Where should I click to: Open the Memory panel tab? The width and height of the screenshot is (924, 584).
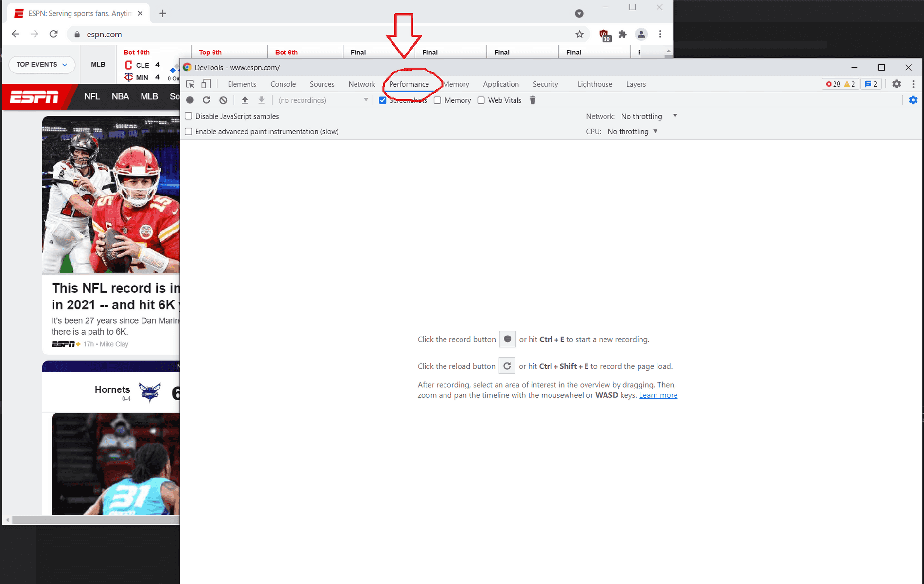[456, 84]
